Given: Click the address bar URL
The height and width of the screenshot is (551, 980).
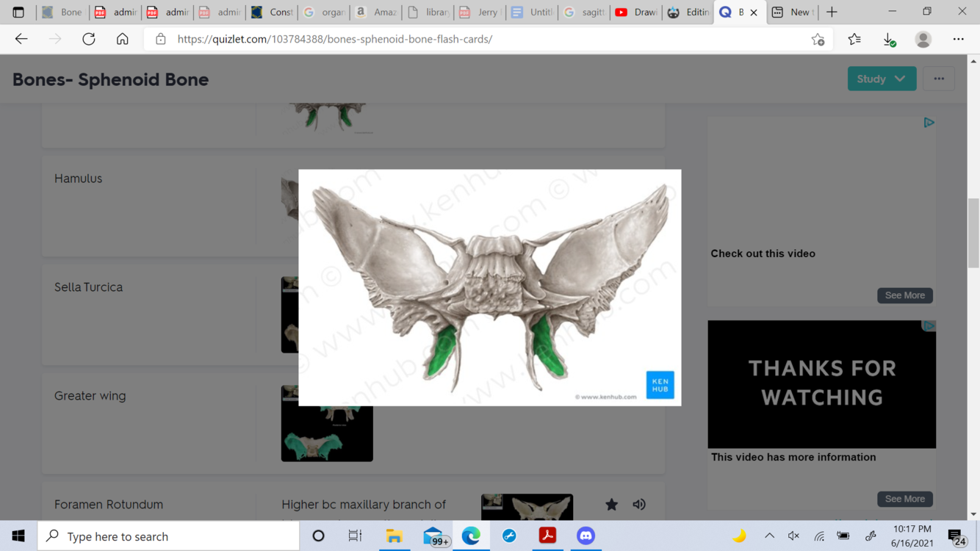Looking at the screenshot, I should 335,39.
